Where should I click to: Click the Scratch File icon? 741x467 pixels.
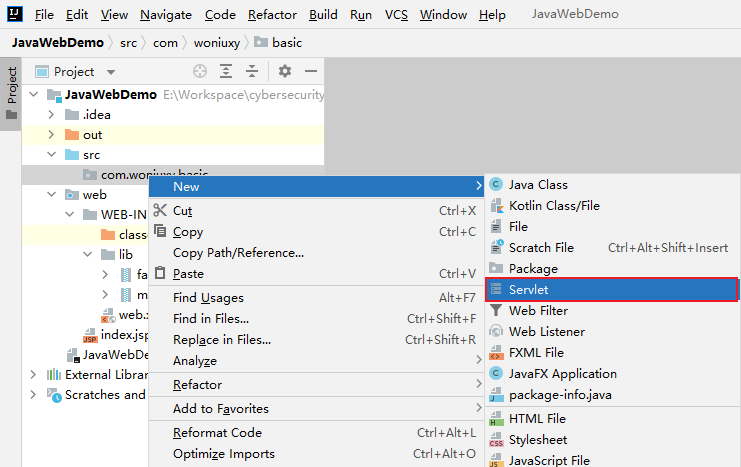click(496, 247)
